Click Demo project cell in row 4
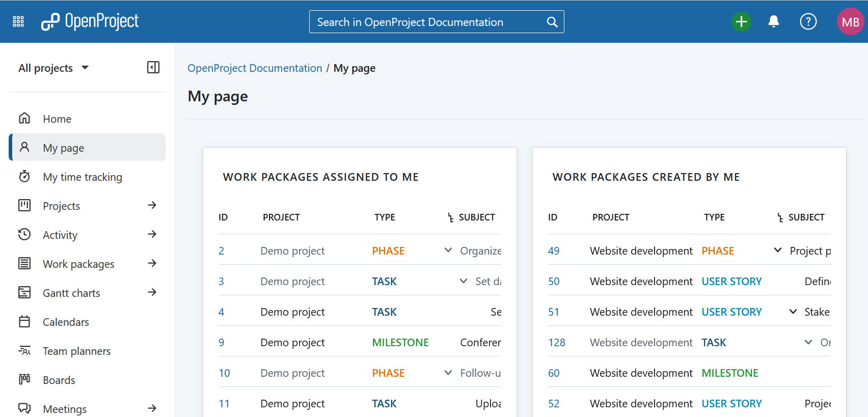The image size is (868, 417). click(x=292, y=312)
